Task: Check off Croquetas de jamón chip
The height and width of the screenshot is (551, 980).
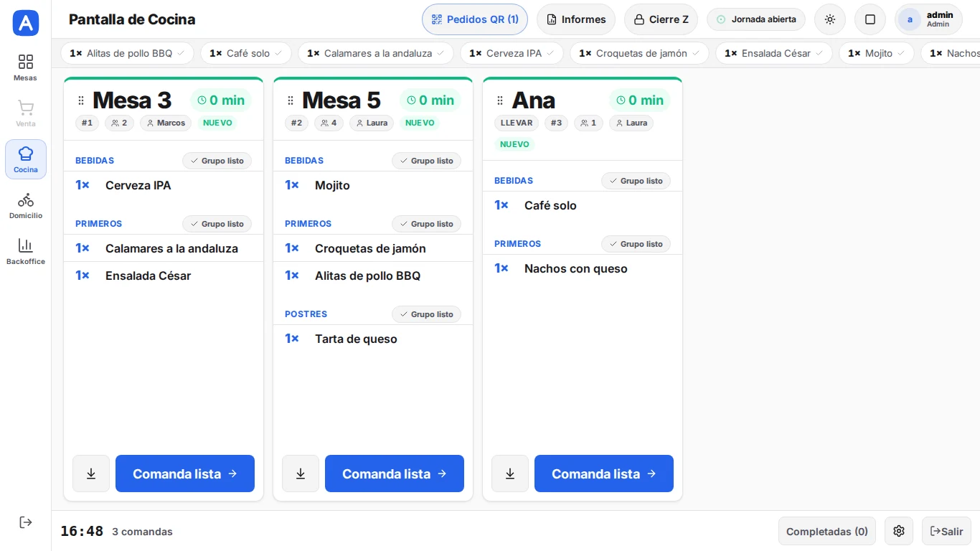Action: 639,53
